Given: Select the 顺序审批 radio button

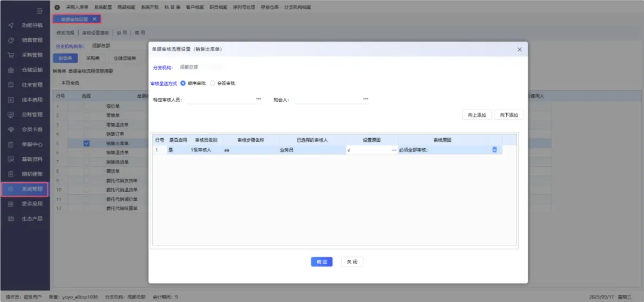Looking at the screenshot, I should click(x=183, y=83).
